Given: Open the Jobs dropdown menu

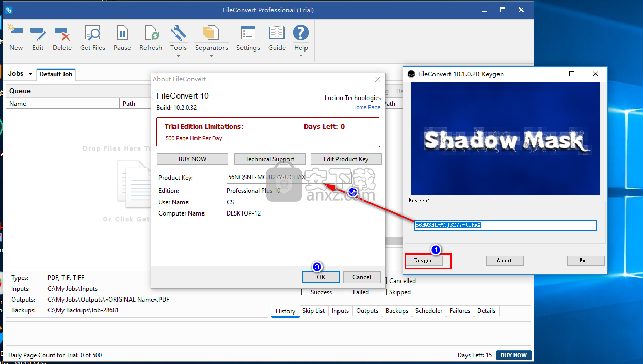Looking at the screenshot, I should coord(20,74).
